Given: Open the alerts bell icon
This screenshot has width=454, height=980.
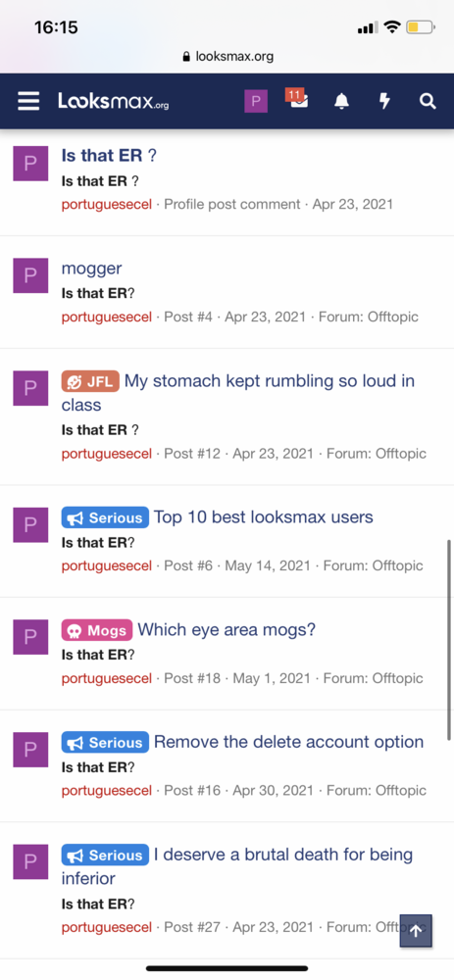Looking at the screenshot, I should pyautogui.click(x=341, y=101).
